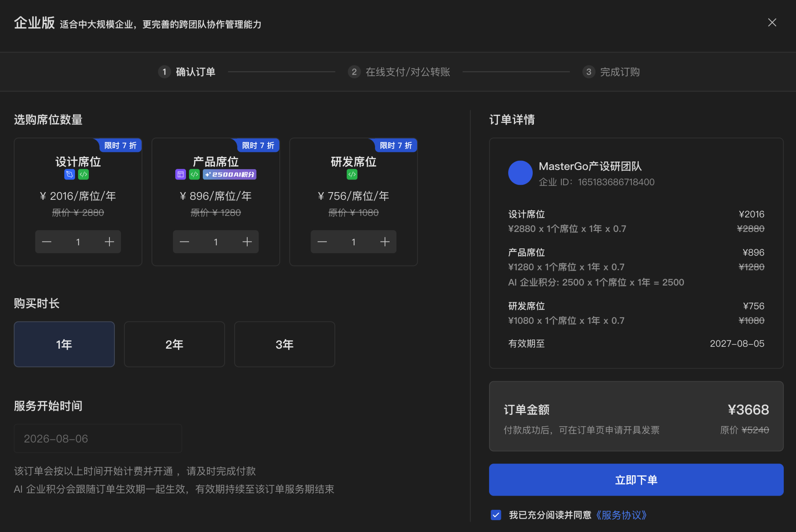Click the 产品席位 quantity field
The width and height of the screenshot is (796, 532).
pos(216,242)
